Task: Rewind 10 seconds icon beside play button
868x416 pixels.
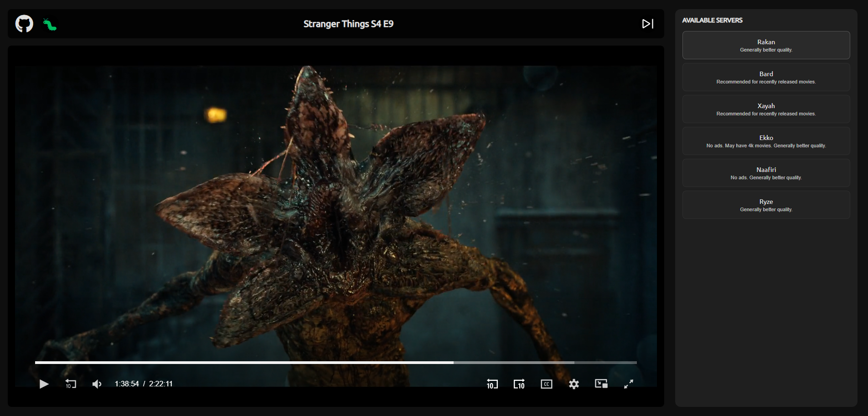Action: point(70,384)
